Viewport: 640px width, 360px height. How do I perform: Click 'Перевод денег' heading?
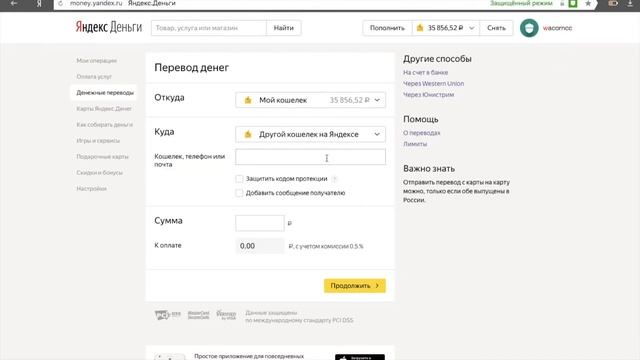191,67
